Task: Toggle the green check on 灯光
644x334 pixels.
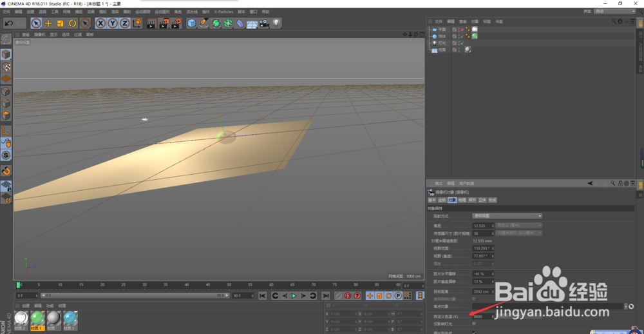Action: point(462,43)
